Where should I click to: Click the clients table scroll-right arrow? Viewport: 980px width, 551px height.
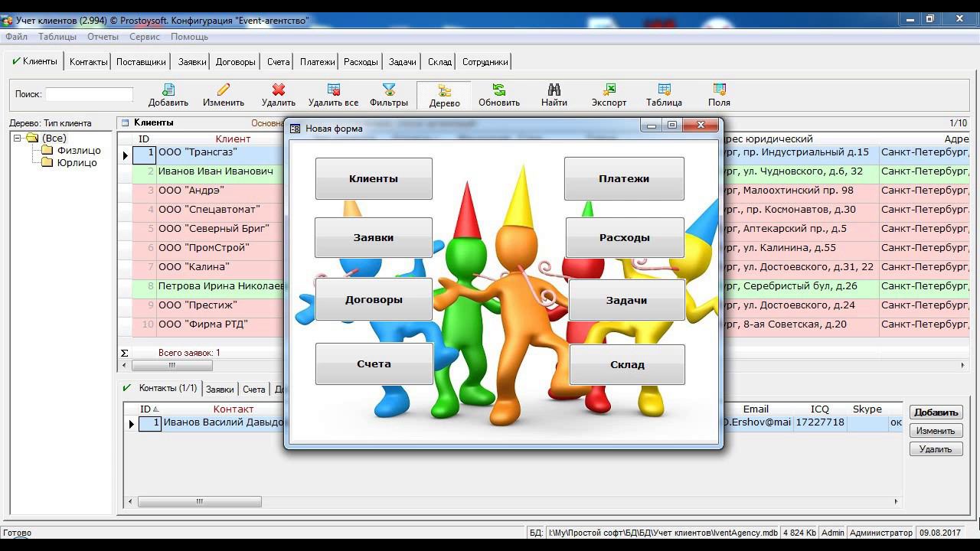coord(964,366)
